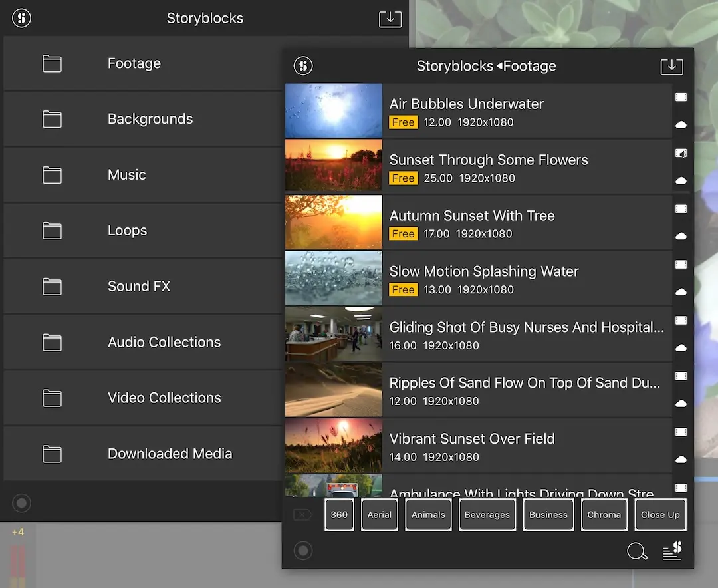
Task: Click the download icon in the Footage panel header
Action: (671, 67)
